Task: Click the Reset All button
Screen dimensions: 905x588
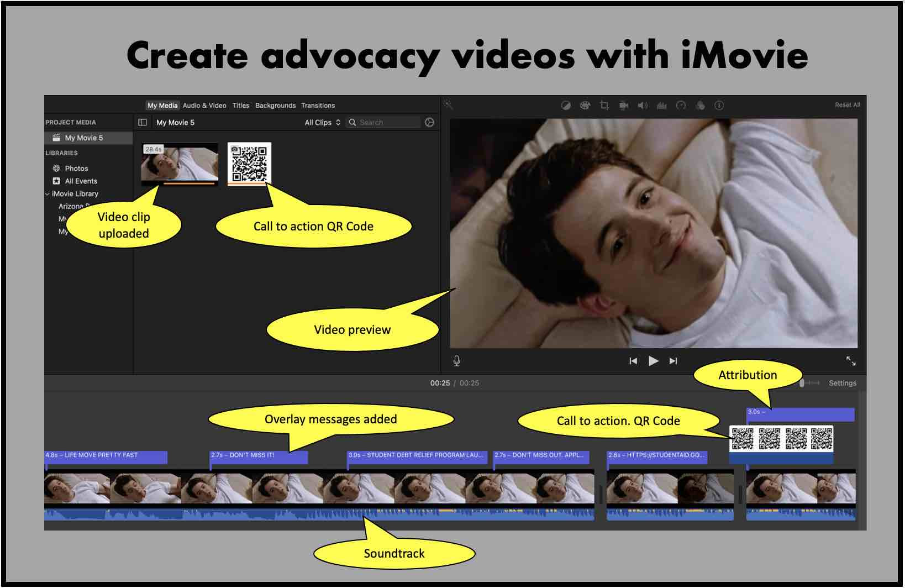Action: pos(847,105)
